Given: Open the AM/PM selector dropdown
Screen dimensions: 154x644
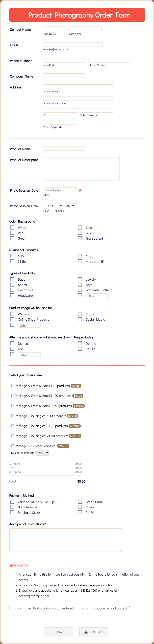Looking at the screenshot, I should coord(70,206).
